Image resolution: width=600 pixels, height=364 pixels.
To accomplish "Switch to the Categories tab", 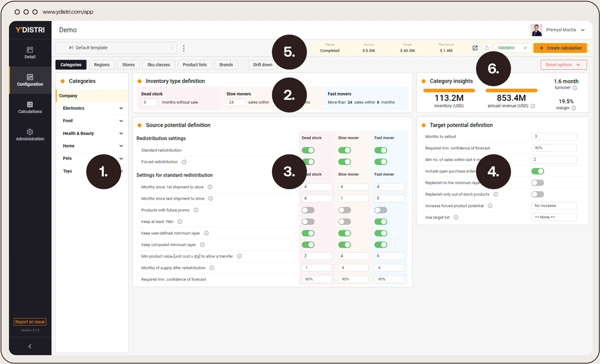I will pyautogui.click(x=71, y=65).
